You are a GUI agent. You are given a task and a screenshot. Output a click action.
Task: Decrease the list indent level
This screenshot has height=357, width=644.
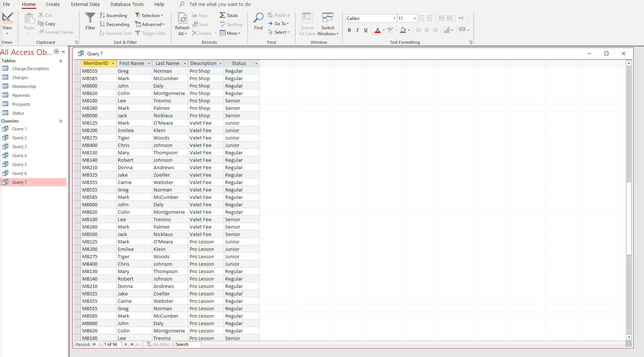(x=450, y=18)
